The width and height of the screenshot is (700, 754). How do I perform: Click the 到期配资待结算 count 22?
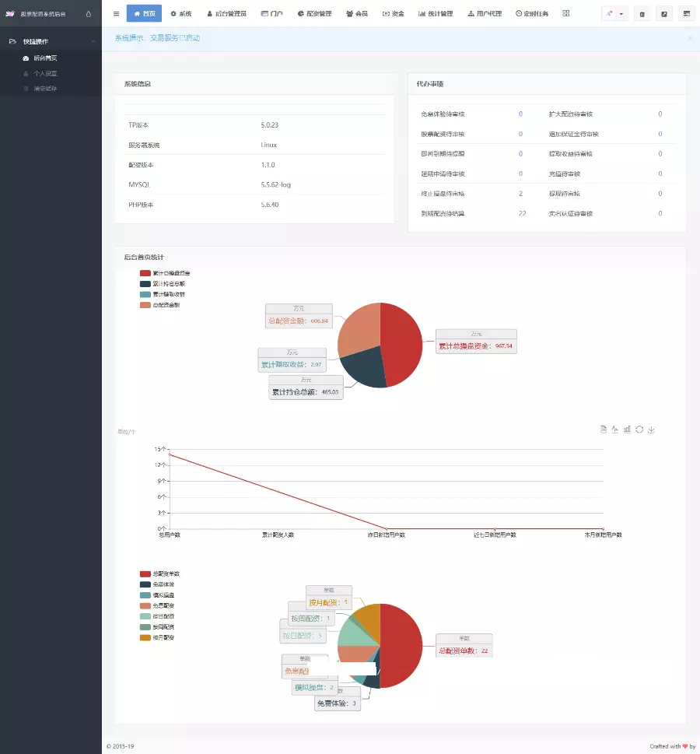pos(522,213)
